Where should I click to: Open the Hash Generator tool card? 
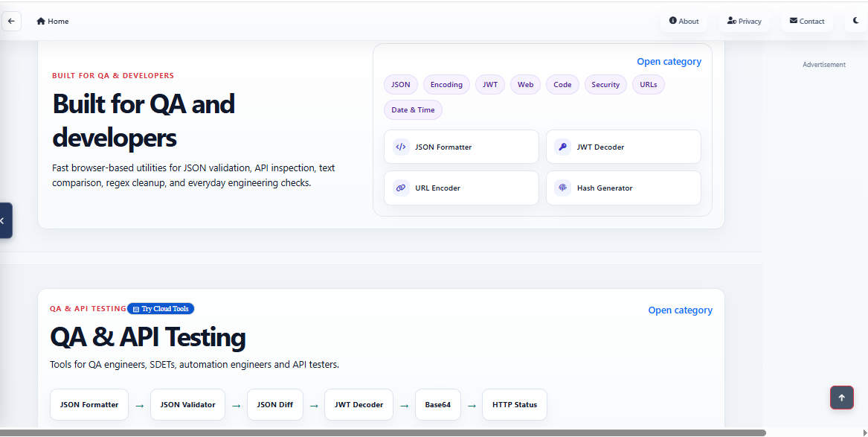(623, 188)
